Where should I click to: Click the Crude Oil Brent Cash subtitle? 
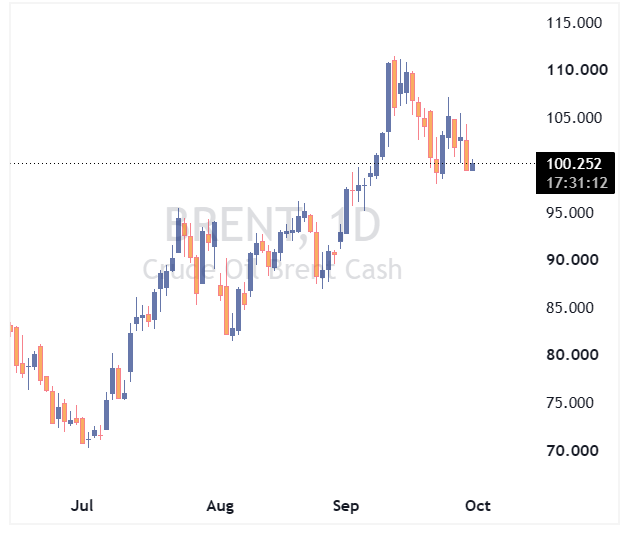(x=272, y=269)
